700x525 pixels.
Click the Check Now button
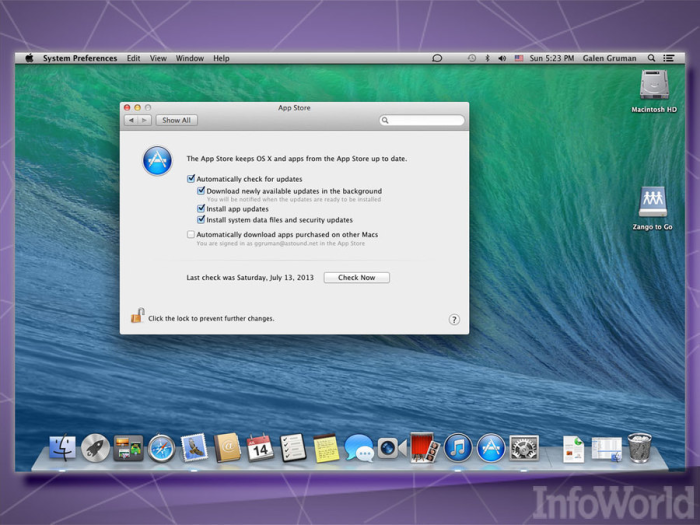[357, 277]
